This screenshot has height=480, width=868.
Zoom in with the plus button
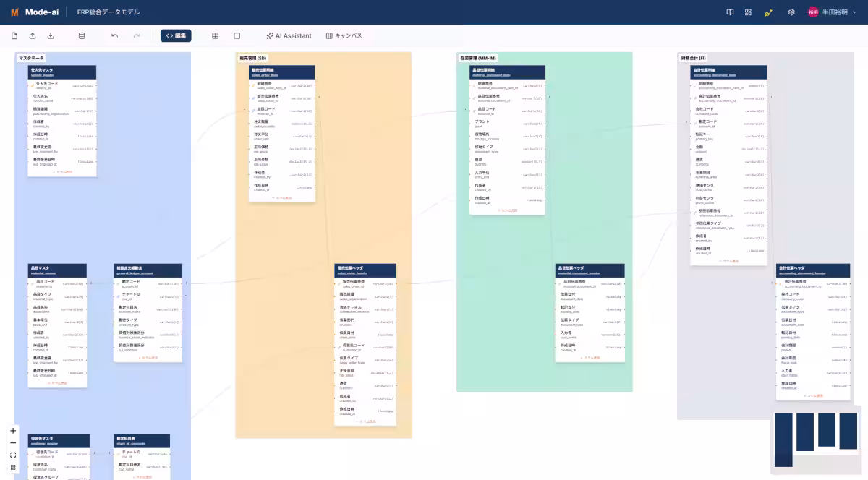13,431
